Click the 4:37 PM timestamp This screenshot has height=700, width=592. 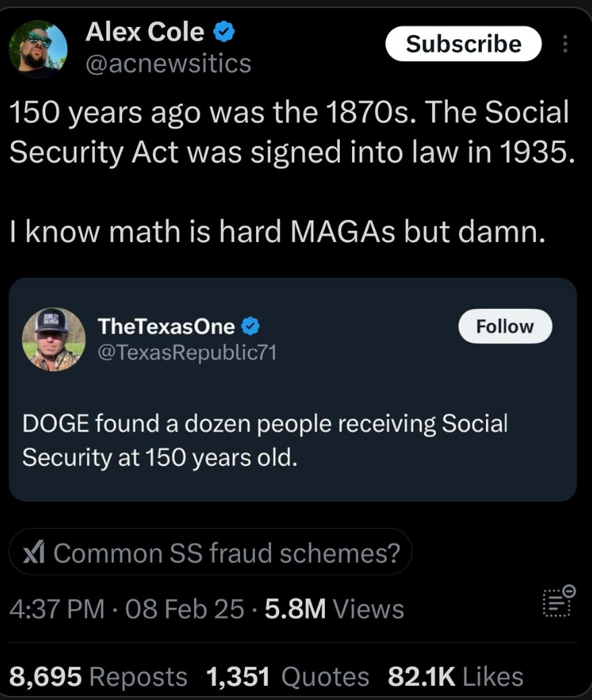click(x=57, y=609)
